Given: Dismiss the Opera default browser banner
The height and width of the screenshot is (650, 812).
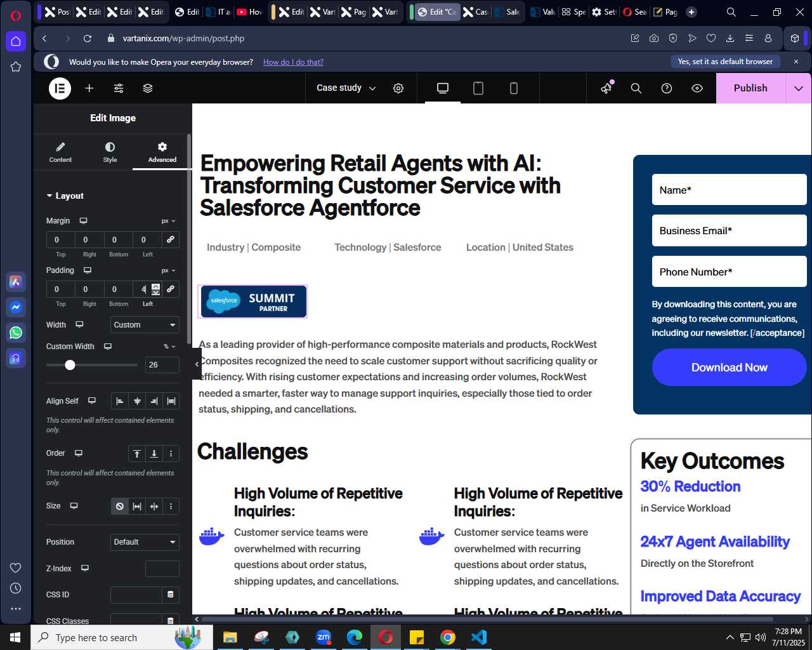Looking at the screenshot, I should pyautogui.click(x=796, y=62).
